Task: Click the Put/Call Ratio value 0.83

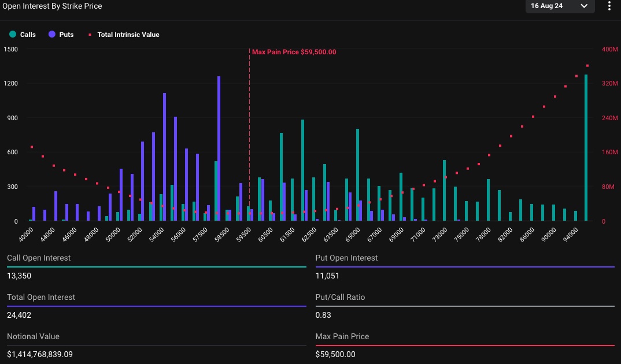Action: pyautogui.click(x=323, y=315)
